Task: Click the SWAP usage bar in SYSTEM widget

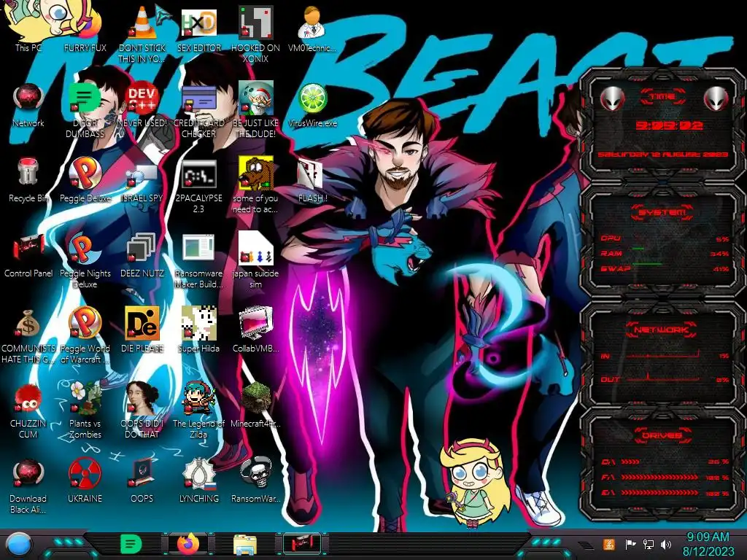Action: click(665, 268)
